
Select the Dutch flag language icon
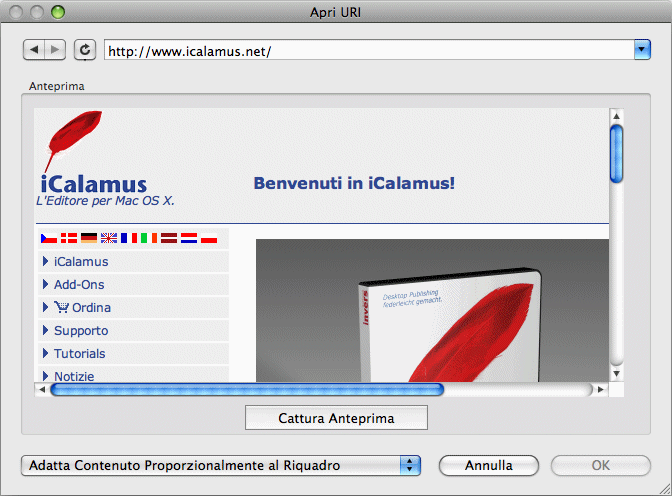coord(189,238)
